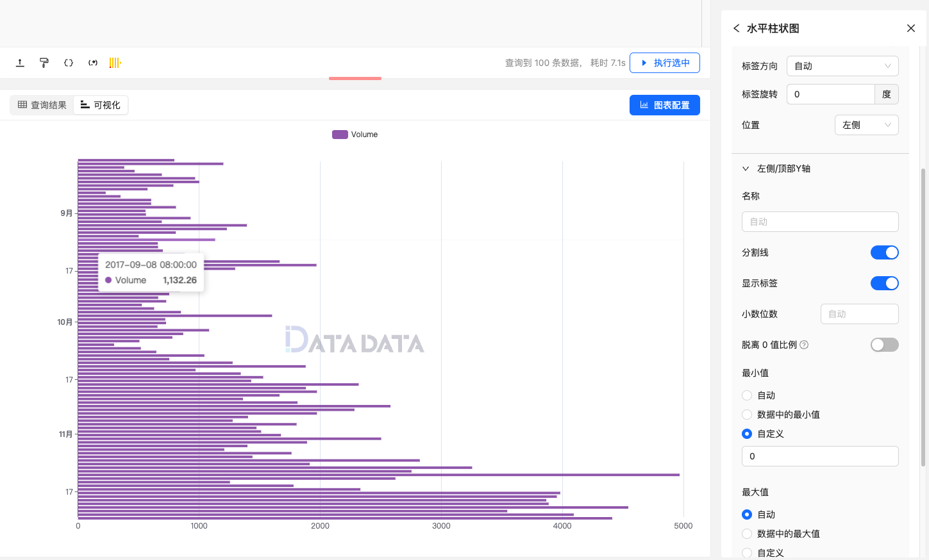Click the export/upload icon in the toolbar

19,62
